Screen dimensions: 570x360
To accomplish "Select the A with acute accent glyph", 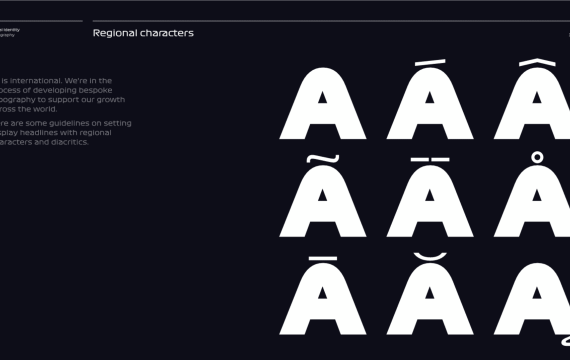I will click(430, 99).
